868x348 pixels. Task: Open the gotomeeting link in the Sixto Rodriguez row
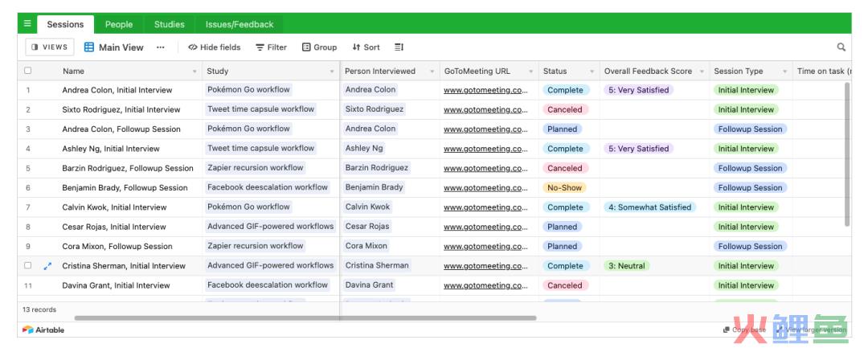[x=485, y=109]
